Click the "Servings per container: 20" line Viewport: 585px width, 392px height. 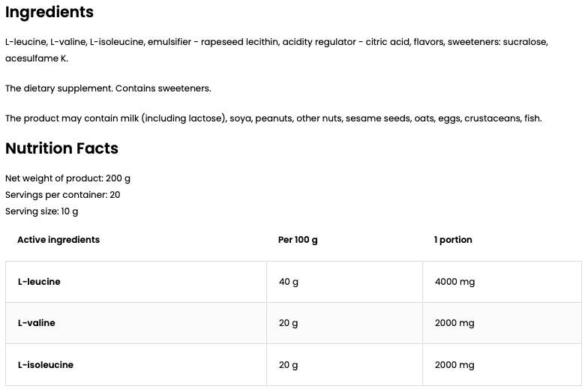click(x=62, y=195)
